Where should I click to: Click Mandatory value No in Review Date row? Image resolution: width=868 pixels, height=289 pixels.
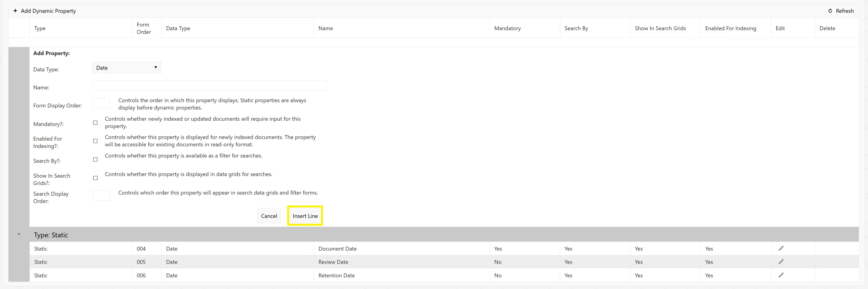tap(498, 262)
